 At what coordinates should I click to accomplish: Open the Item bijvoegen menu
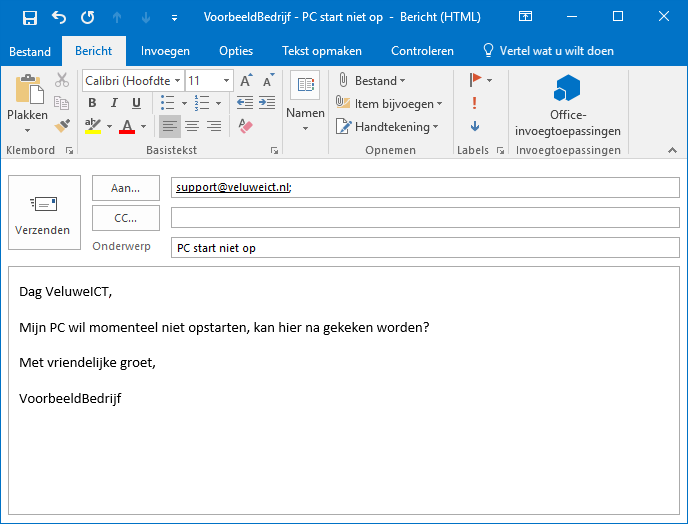tap(389, 104)
